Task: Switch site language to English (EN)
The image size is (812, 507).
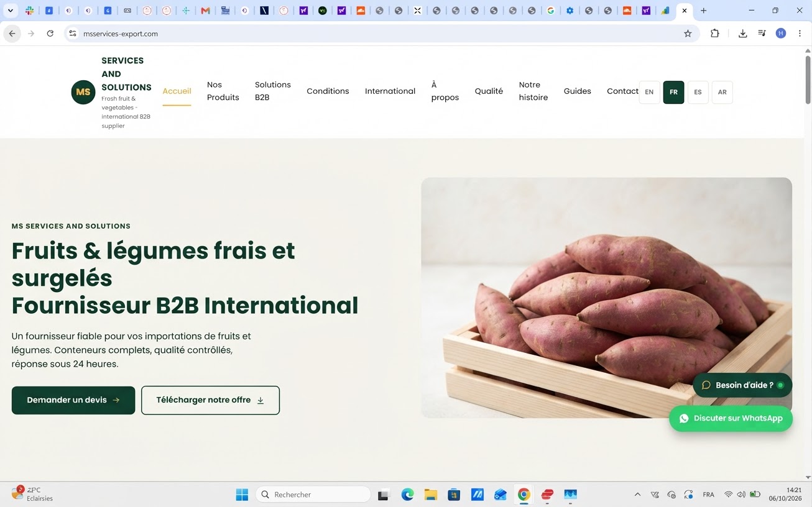Action: point(649,92)
